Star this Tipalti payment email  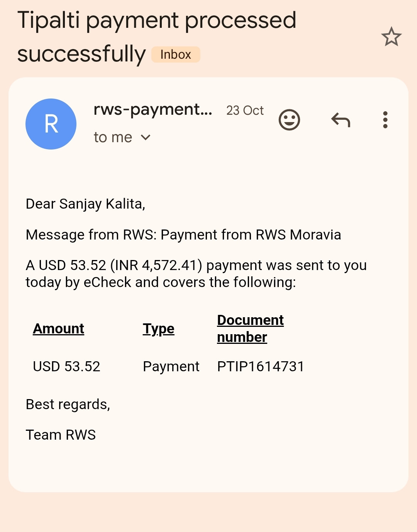coord(391,37)
